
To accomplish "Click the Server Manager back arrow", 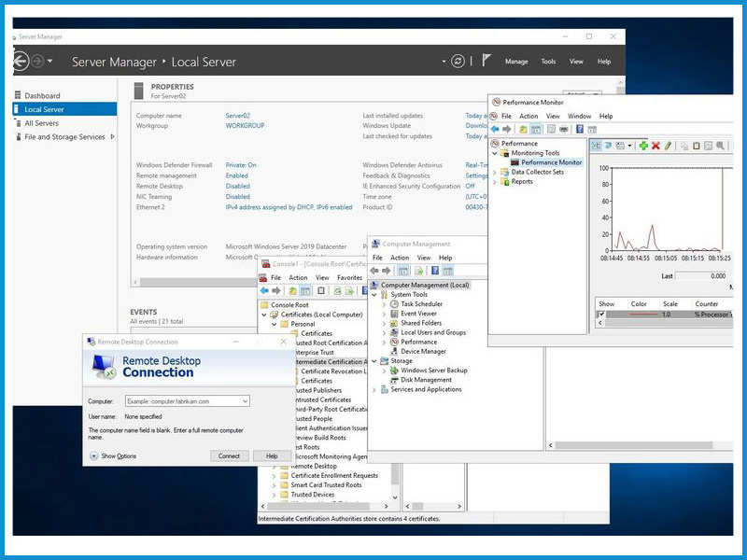I will pyautogui.click(x=20, y=62).
